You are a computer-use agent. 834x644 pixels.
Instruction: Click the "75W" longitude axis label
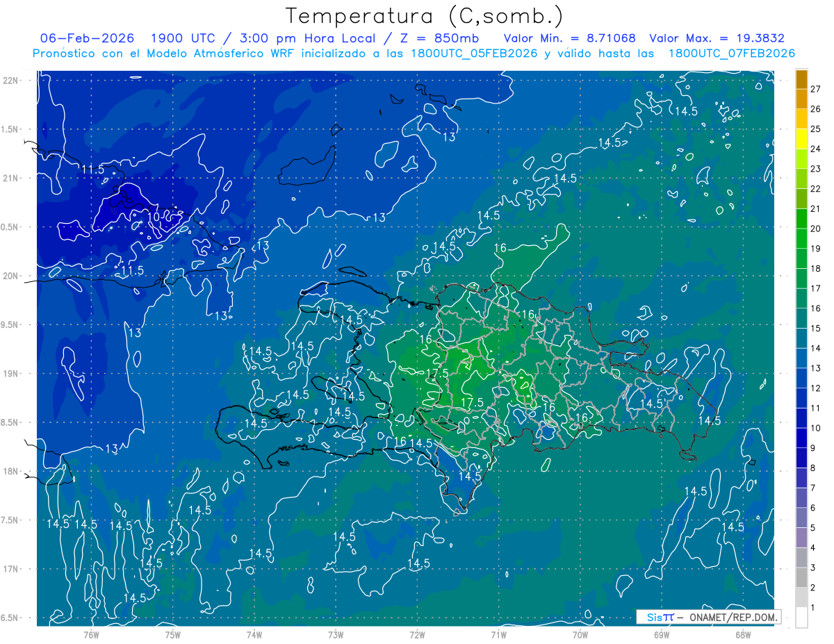coord(172,634)
